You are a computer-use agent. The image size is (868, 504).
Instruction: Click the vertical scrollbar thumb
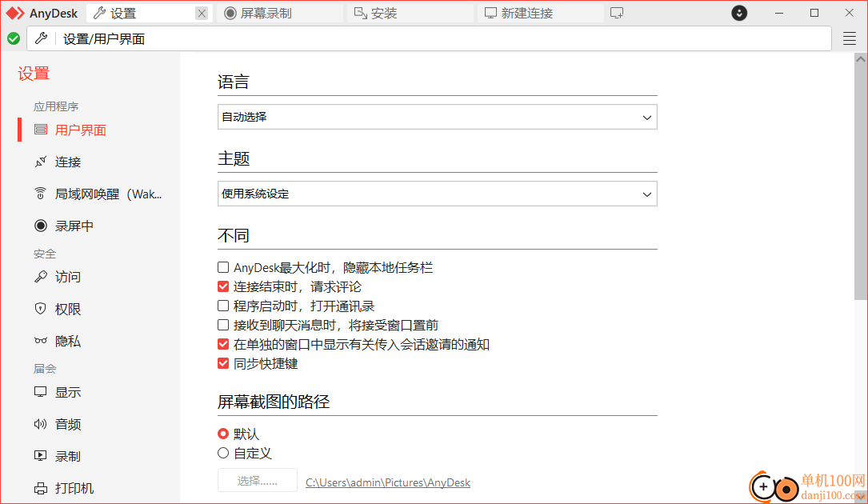coord(861,182)
